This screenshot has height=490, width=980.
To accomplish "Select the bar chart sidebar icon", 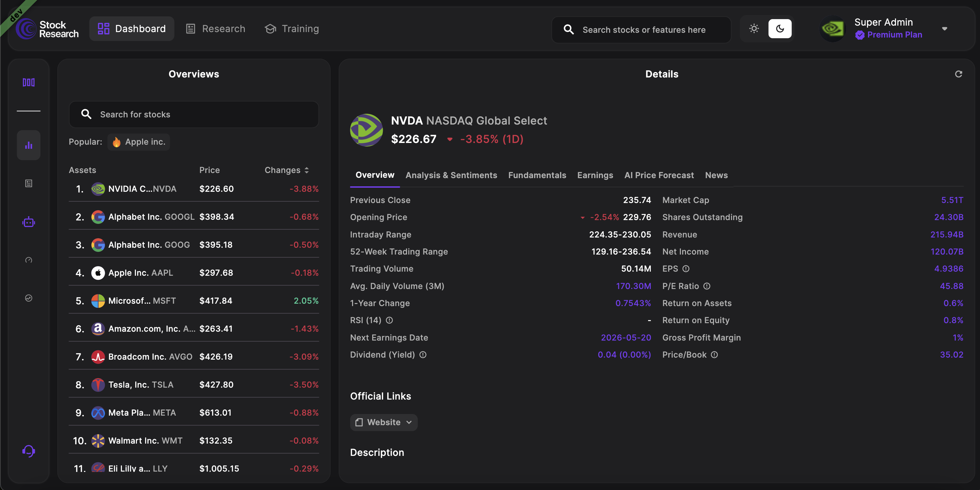I will click(x=29, y=145).
